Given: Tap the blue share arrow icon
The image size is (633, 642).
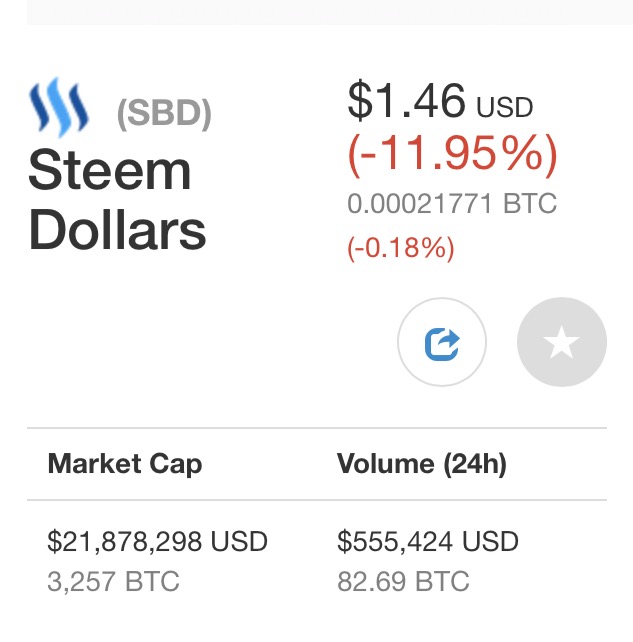Looking at the screenshot, I should coord(442,343).
